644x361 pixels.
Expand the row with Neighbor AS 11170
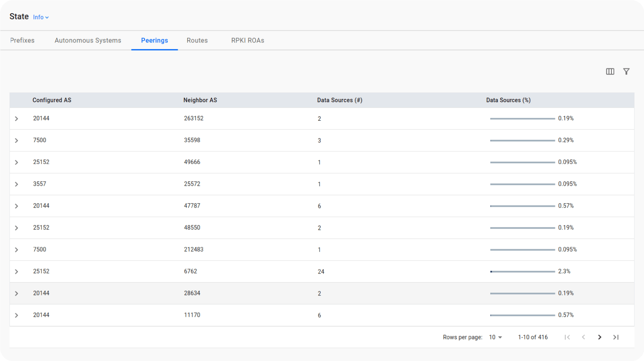click(x=16, y=315)
